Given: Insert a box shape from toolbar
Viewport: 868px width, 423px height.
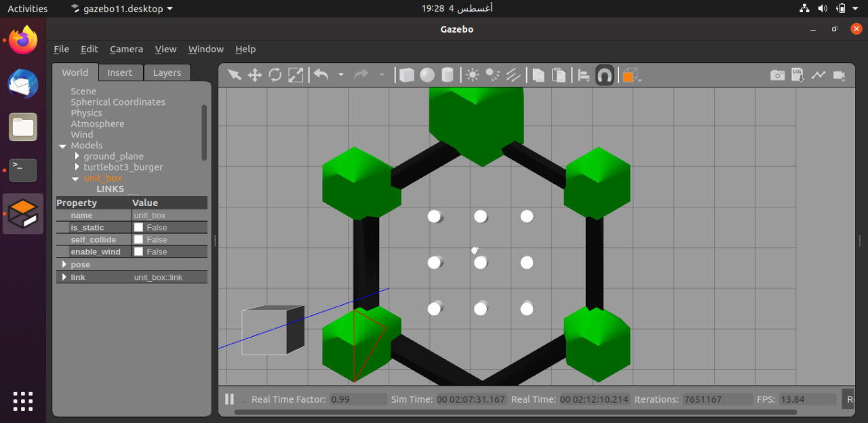Looking at the screenshot, I should pyautogui.click(x=407, y=75).
